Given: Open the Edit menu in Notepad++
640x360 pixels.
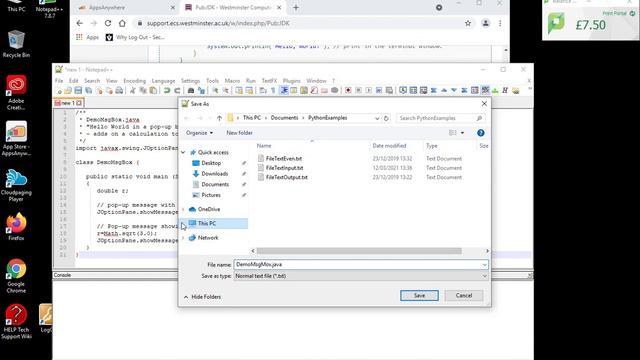Looking at the screenshot, I should (x=73, y=81).
